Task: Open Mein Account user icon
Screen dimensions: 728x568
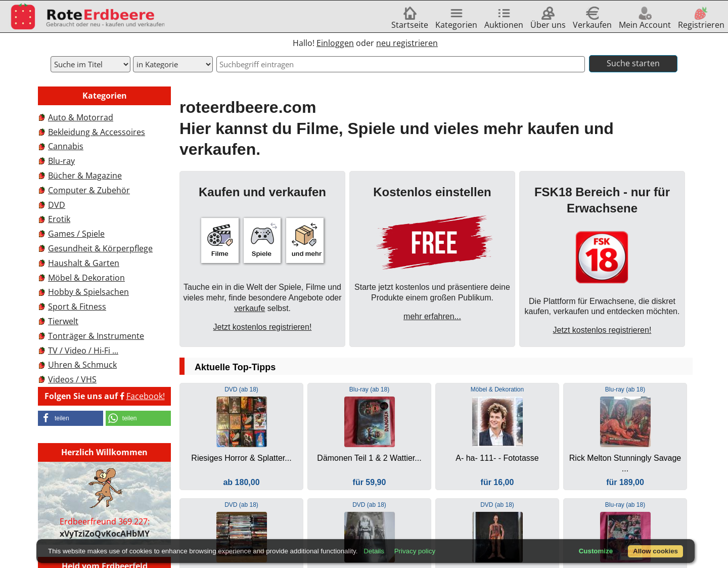Action: click(645, 13)
